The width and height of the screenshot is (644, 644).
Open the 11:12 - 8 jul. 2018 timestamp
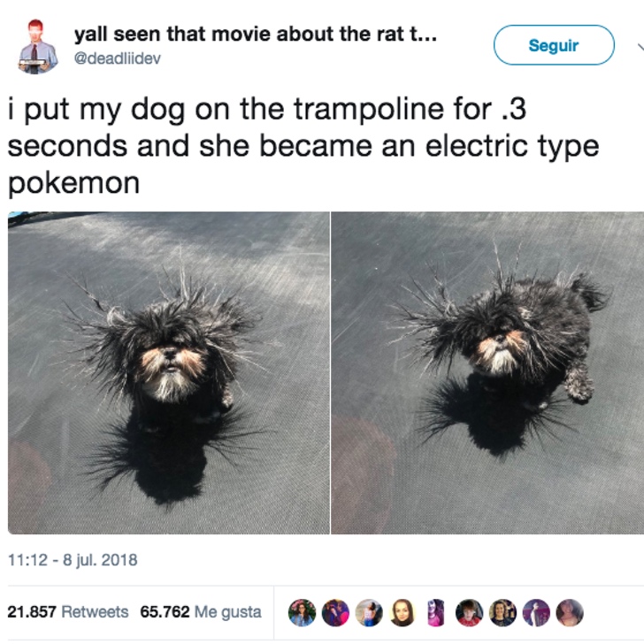(73, 560)
